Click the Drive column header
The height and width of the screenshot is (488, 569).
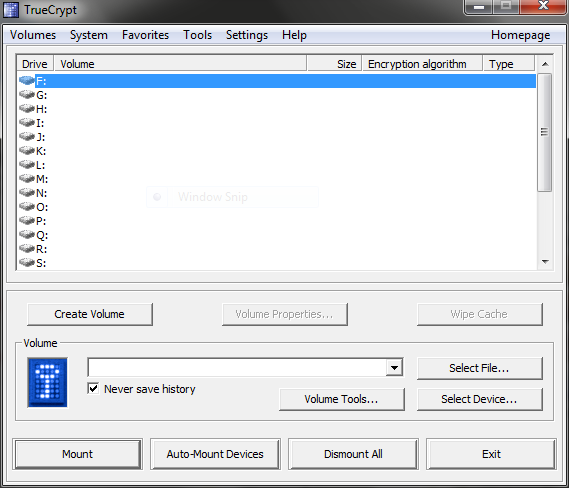35,64
